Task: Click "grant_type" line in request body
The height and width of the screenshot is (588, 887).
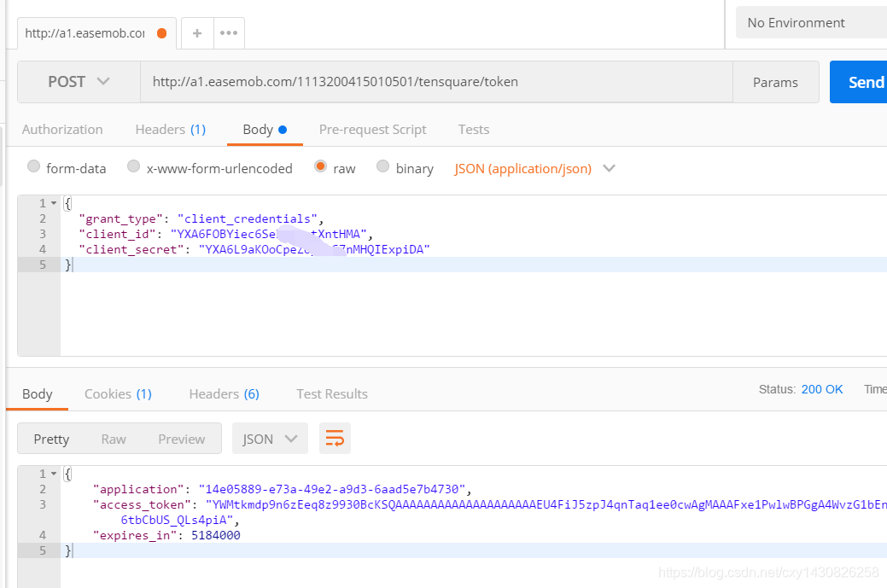Action: coord(201,218)
